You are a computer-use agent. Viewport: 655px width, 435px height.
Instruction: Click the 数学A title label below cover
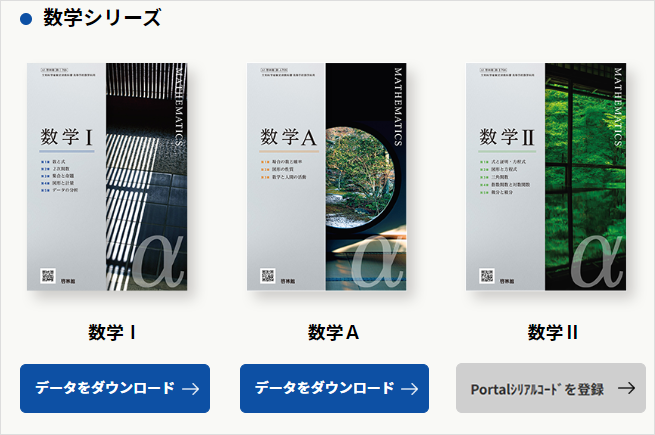pos(333,333)
